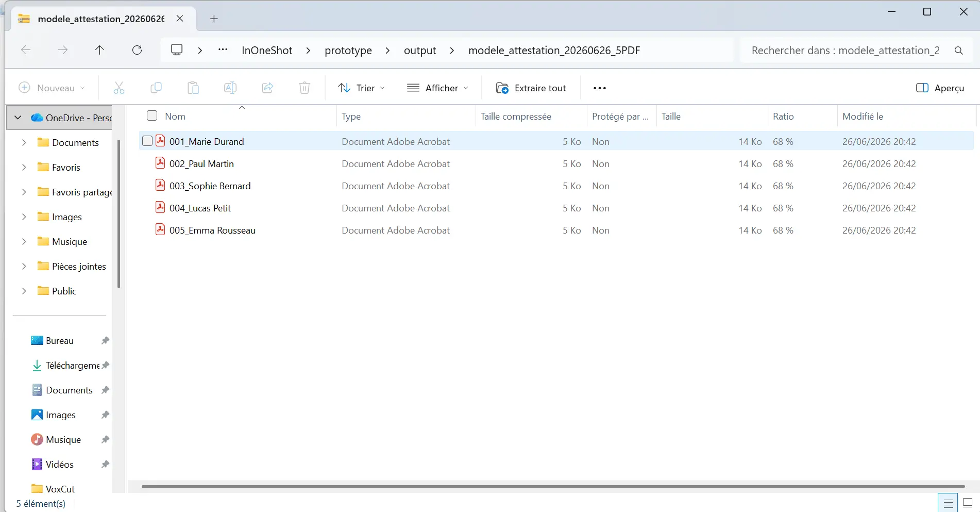Close the modele_attestation tab
The width and height of the screenshot is (980, 512).
pyautogui.click(x=180, y=19)
